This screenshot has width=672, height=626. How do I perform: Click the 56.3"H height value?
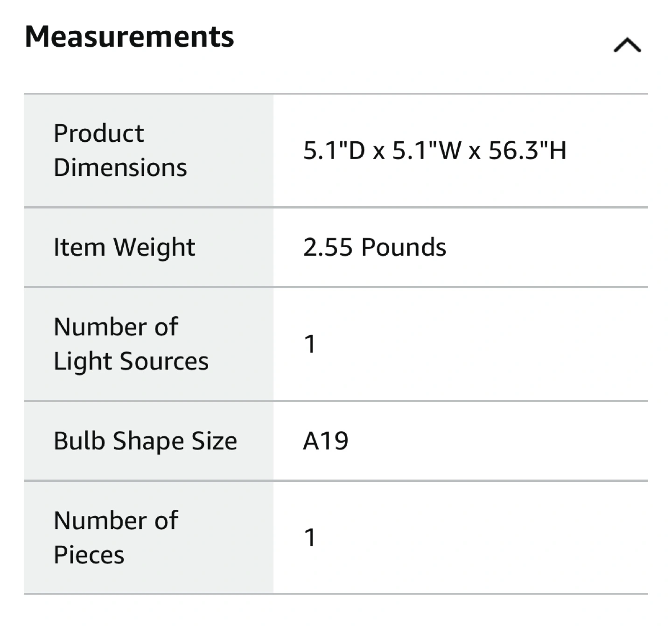527,151
